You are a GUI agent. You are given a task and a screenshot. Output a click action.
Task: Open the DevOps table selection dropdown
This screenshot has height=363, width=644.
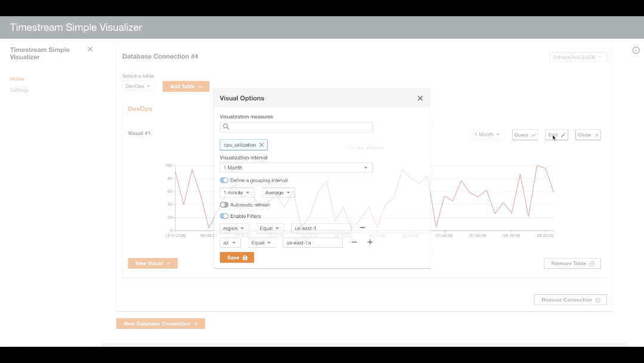138,86
